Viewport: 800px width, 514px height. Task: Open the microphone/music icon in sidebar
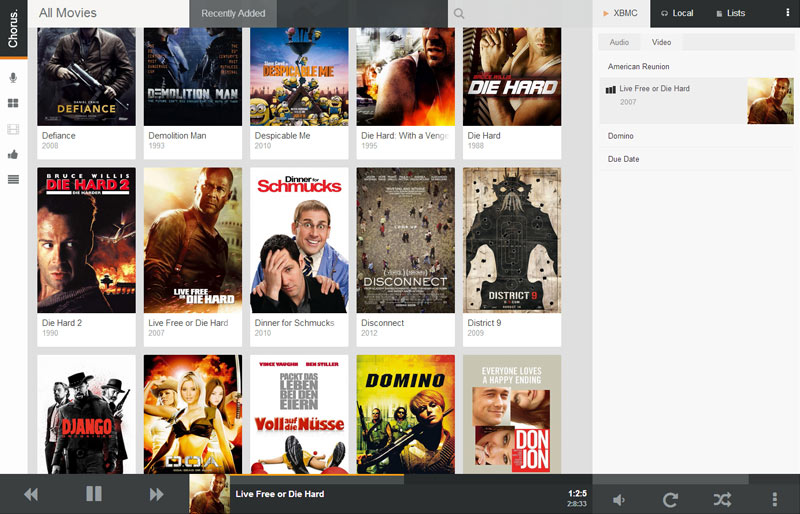(13, 78)
